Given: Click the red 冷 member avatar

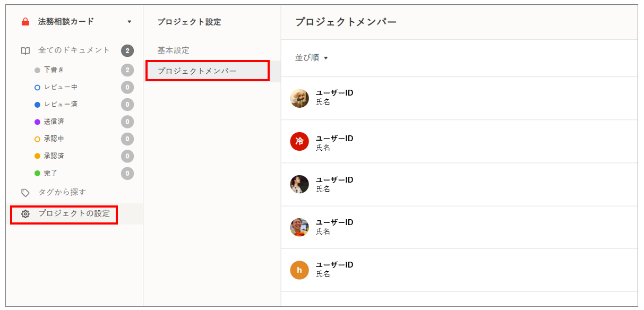Looking at the screenshot, I should [x=299, y=142].
